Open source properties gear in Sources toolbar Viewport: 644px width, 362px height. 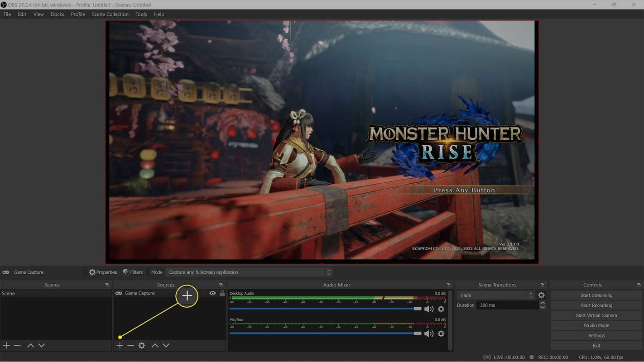point(142,345)
